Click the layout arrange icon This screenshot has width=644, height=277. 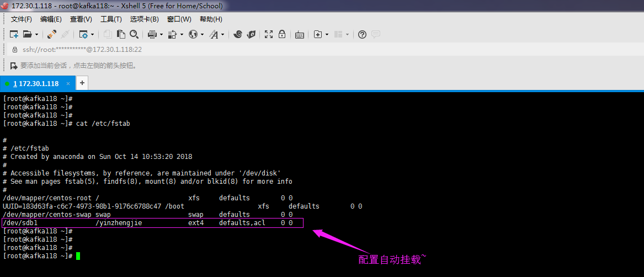pos(338,35)
